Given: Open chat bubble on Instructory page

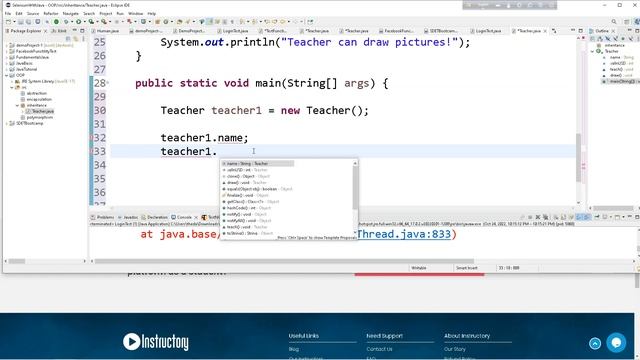Looking at the screenshot, I should coord(616,342).
